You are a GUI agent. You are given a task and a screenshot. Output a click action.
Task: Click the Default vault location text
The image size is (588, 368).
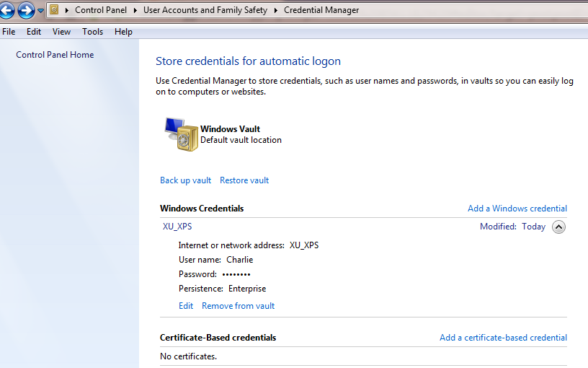(241, 140)
